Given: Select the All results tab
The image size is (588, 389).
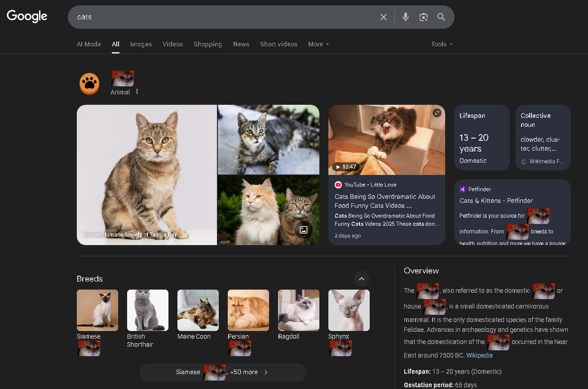Looking at the screenshot, I should point(115,44).
